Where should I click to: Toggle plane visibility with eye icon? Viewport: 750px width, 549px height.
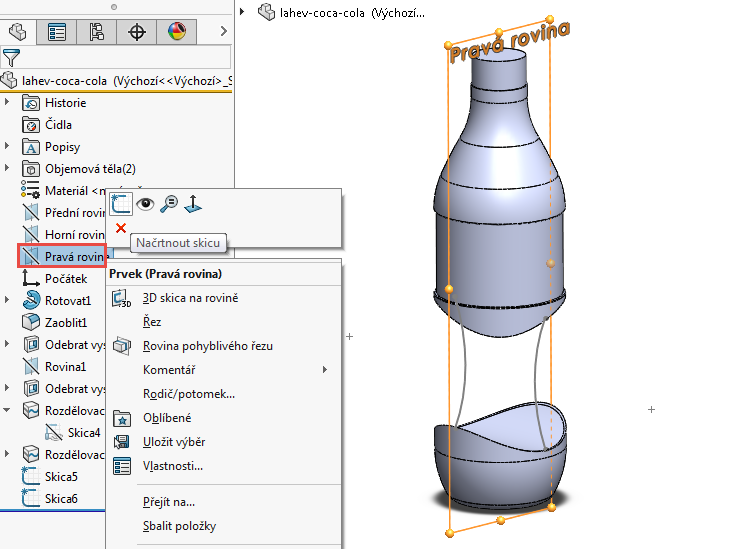pos(145,204)
